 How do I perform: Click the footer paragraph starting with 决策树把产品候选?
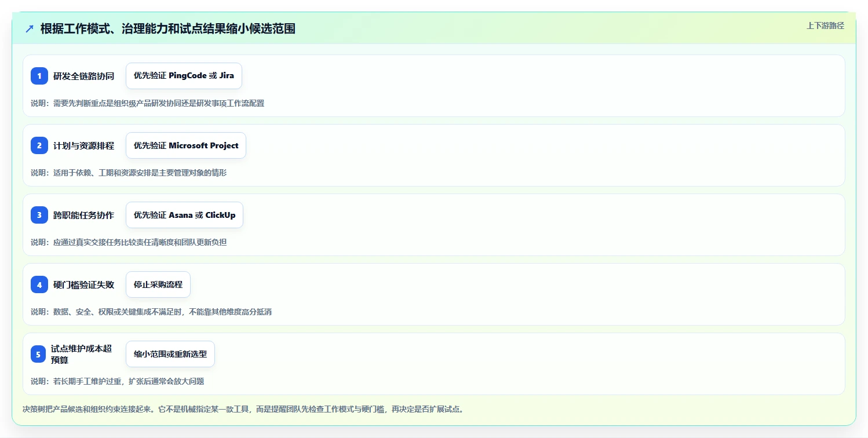(x=243, y=409)
